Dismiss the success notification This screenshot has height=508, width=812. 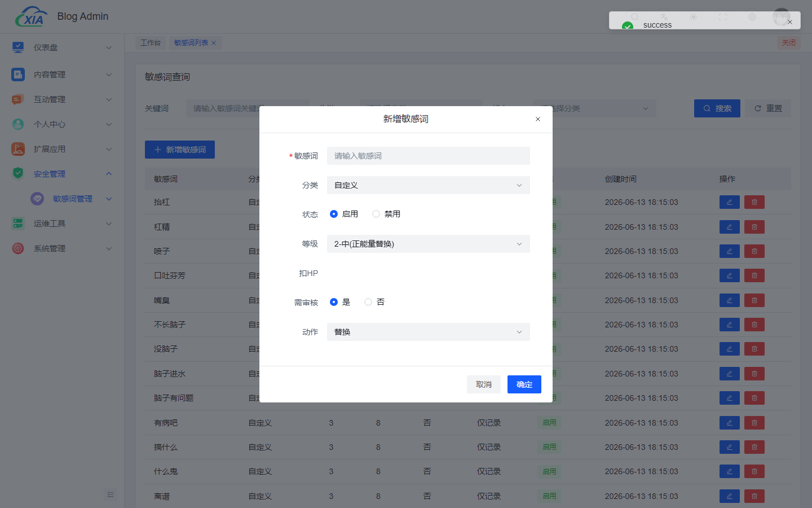click(790, 22)
